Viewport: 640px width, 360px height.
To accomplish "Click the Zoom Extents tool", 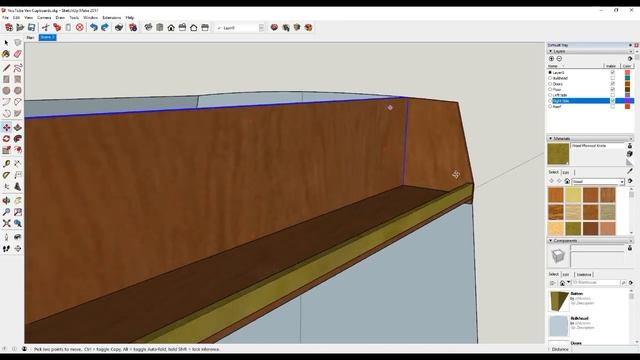I will coord(6,223).
